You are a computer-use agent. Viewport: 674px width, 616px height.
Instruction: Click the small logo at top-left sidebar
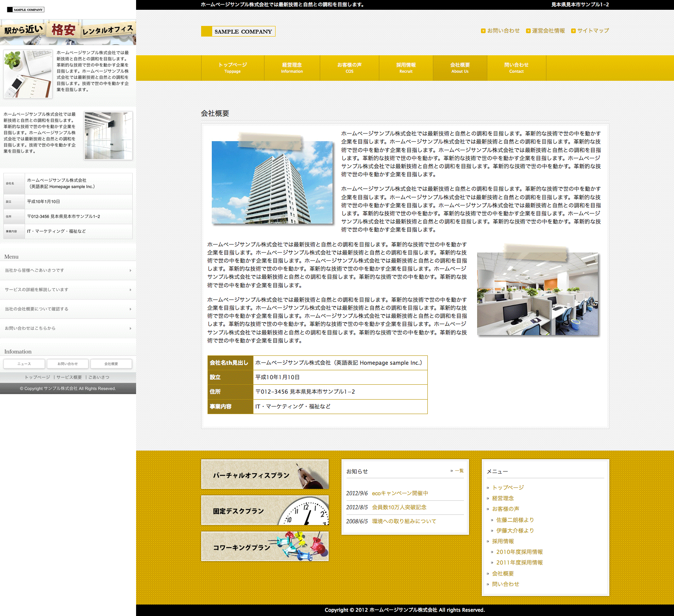pos(26,9)
